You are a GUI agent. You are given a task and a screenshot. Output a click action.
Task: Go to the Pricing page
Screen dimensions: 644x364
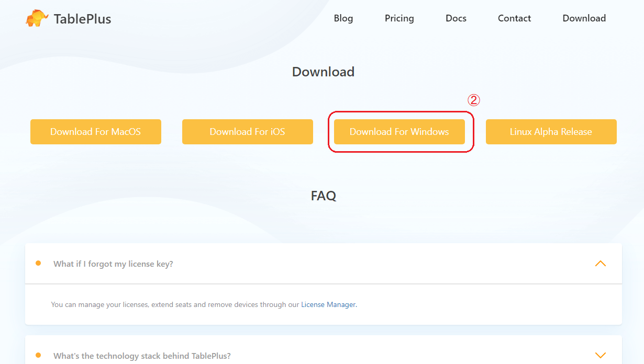pyautogui.click(x=399, y=18)
